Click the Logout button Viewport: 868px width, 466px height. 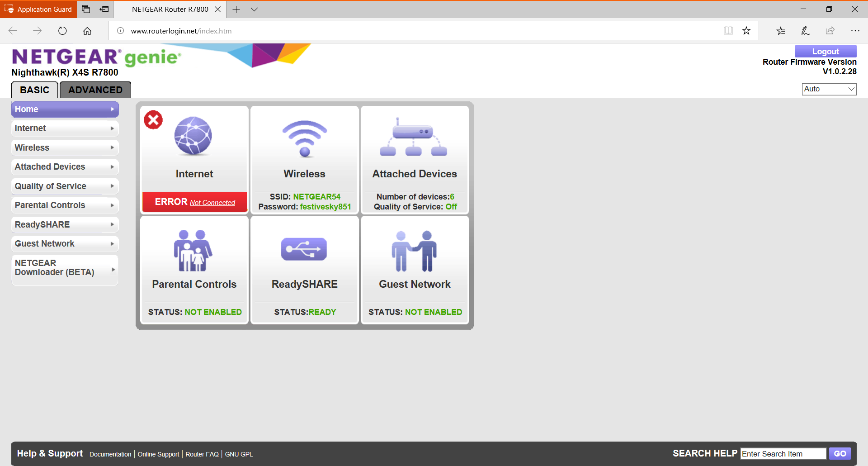826,51
